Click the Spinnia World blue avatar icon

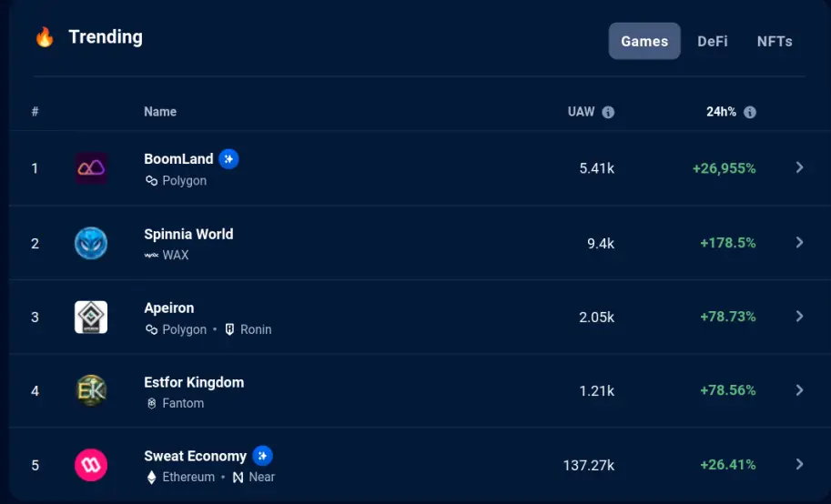point(91,243)
